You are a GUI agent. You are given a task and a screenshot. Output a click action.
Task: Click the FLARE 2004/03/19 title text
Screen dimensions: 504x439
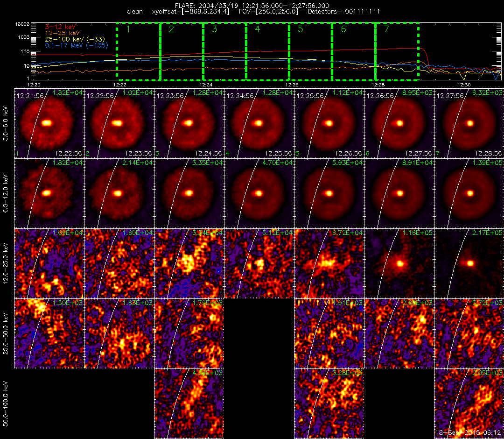[x=252, y=6]
